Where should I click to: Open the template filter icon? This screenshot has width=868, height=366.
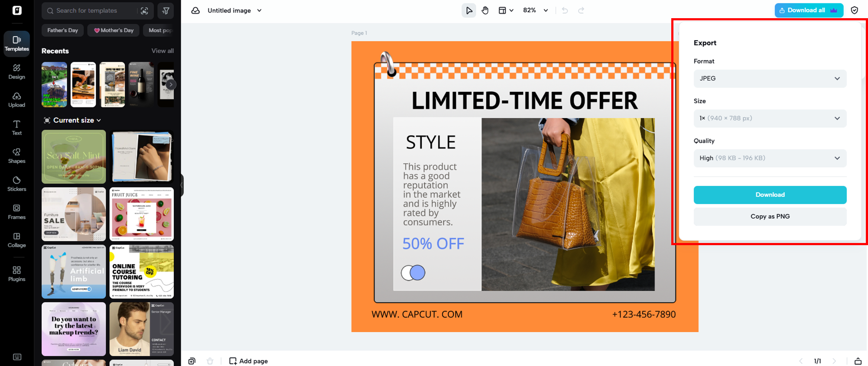[x=166, y=11]
